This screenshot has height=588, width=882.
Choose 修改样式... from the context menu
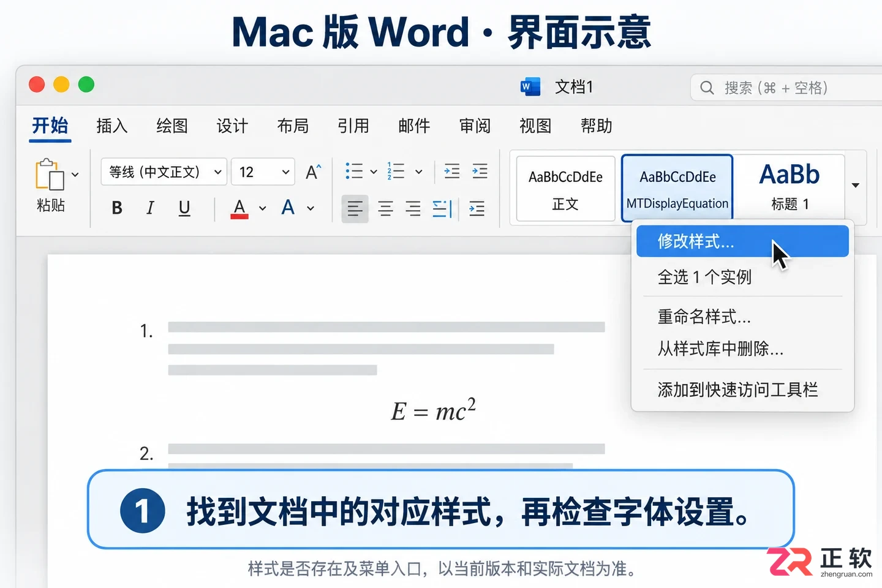pyautogui.click(x=742, y=241)
